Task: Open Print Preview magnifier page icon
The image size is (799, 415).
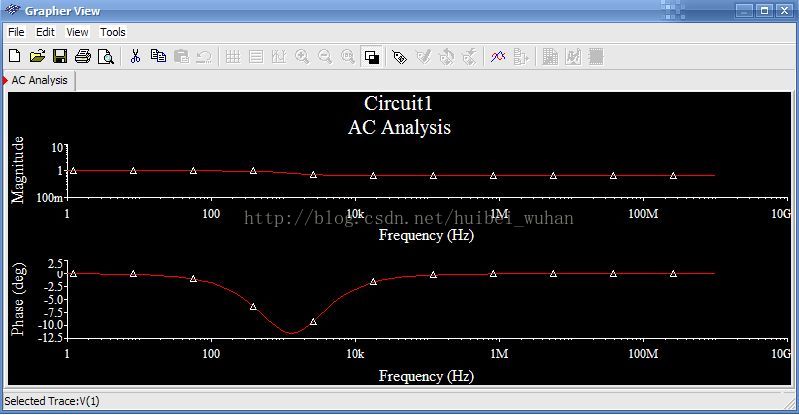Action: (x=105, y=56)
